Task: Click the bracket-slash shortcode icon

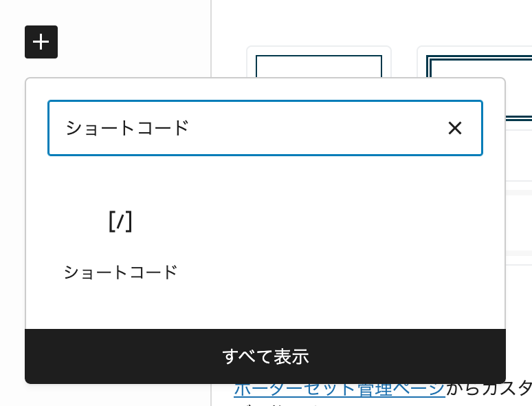Action: click(x=120, y=222)
